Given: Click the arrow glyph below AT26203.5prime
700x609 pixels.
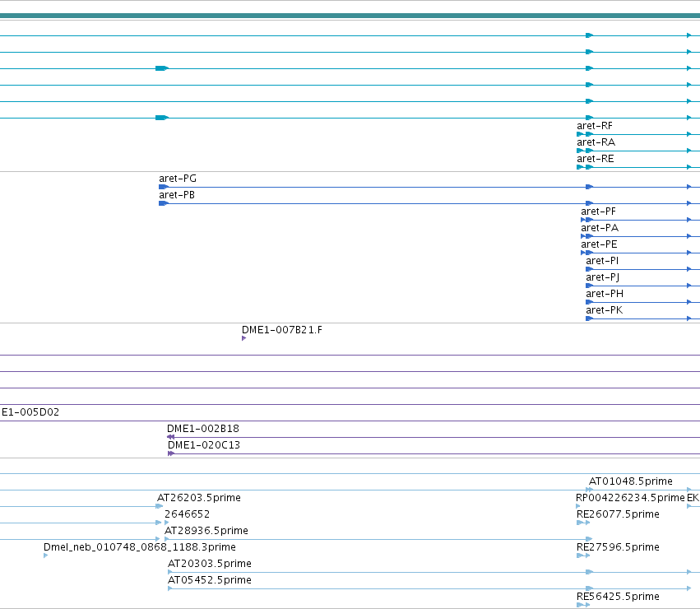Looking at the screenshot, I should 160,506.
